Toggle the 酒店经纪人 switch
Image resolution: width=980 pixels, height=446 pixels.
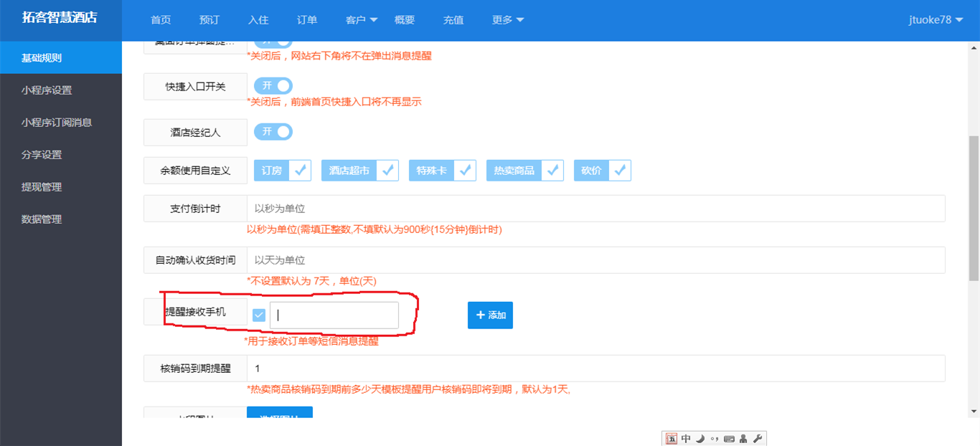pyautogui.click(x=273, y=131)
